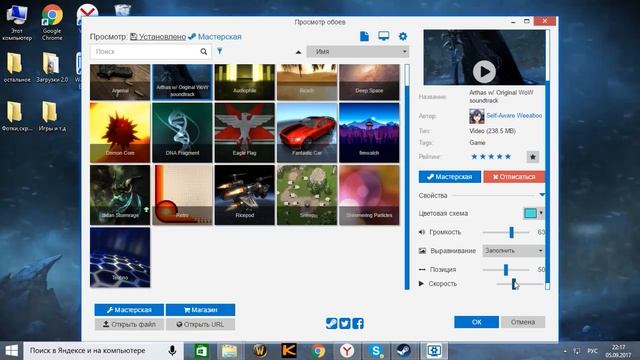The image size is (640, 360).
Task: Open Windows Store from the taskbar
Action: pos(201,351)
